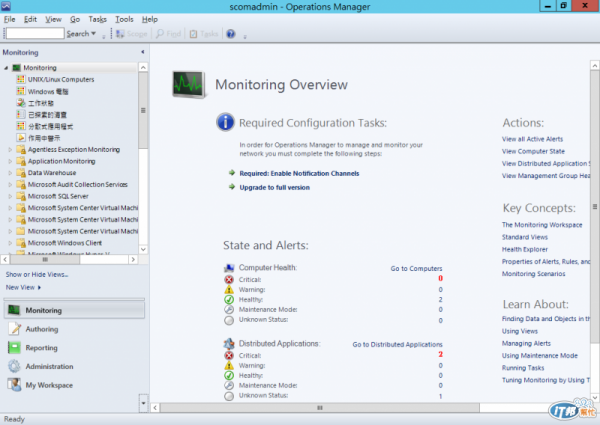The width and height of the screenshot is (600, 425).
Task: Click the Managing Alerts link
Action: click(x=526, y=343)
